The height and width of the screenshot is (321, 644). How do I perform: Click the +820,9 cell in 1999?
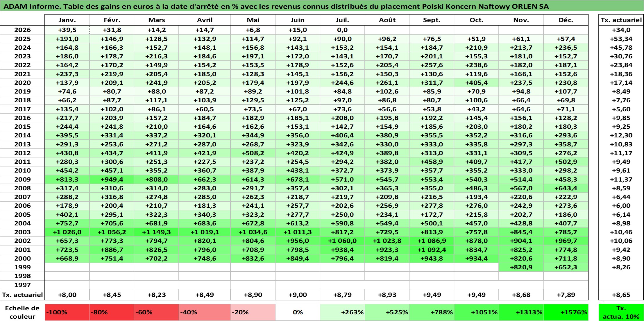pyautogui.click(x=521, y=267)
